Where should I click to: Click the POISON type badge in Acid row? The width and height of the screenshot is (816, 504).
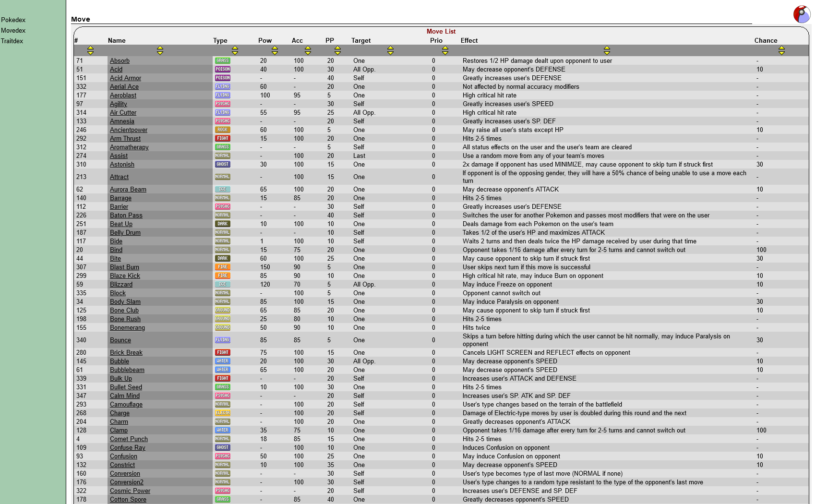[x=223, y=69]
